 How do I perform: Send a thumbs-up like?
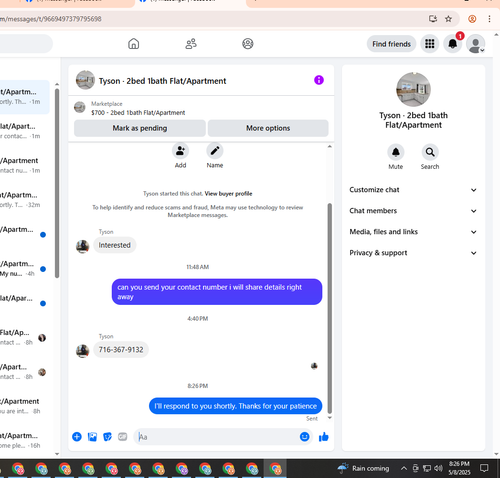(324, 437)
